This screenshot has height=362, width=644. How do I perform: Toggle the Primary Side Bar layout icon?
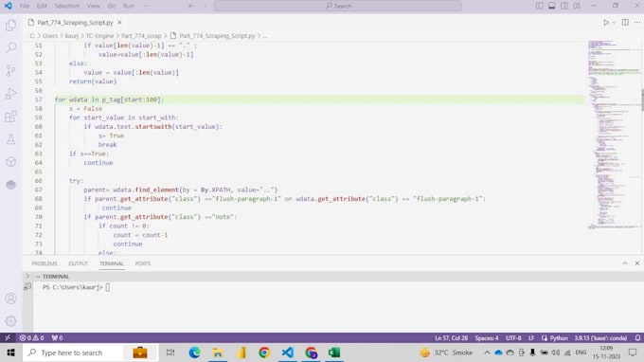click(x=539, y=6)
